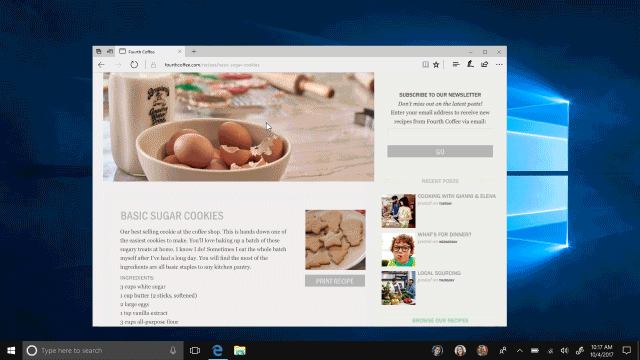Click the Cortana microphone icon

(x=173, y=350)
